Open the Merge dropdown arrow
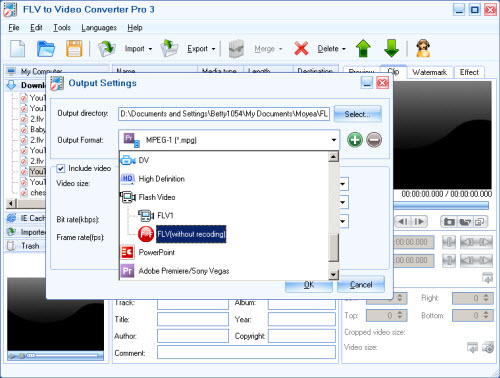Screen dimensions: 500x378 point(281,49)
